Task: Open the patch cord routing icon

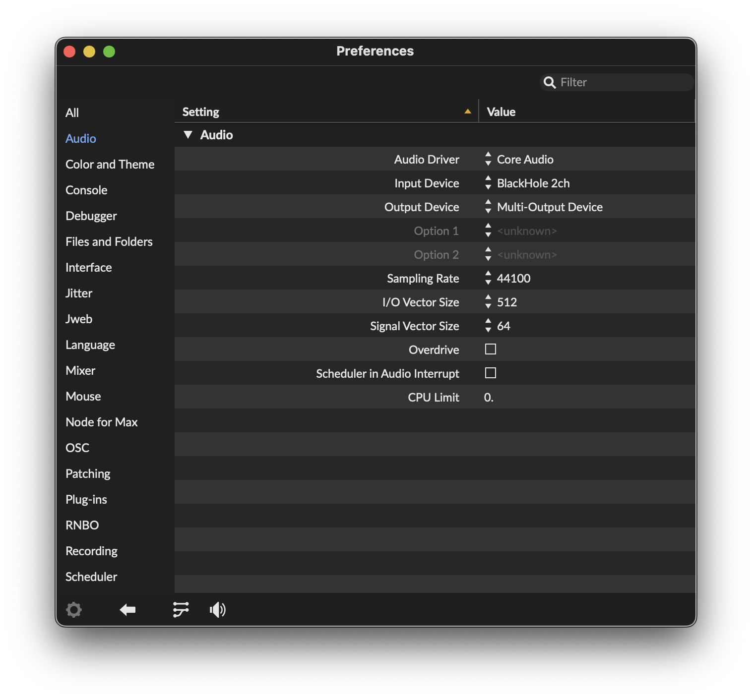Action: pos(181,609)
